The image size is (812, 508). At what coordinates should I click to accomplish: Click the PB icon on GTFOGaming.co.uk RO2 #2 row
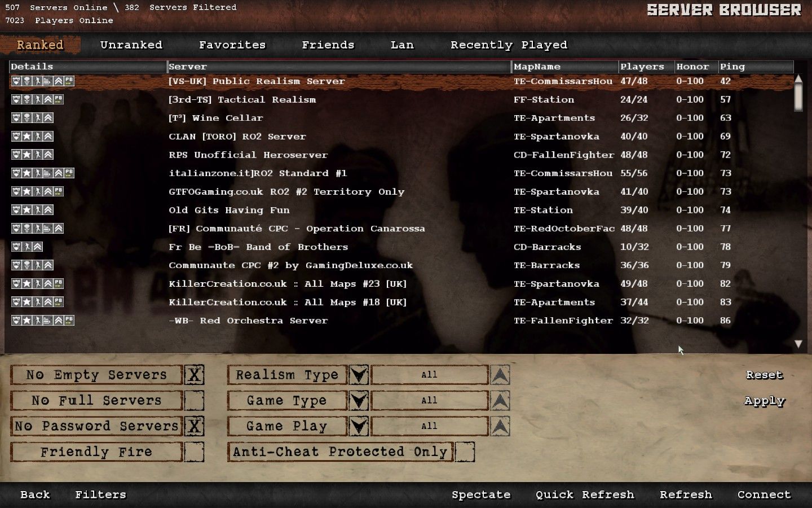pyautogui.click(x=58, y=192)
